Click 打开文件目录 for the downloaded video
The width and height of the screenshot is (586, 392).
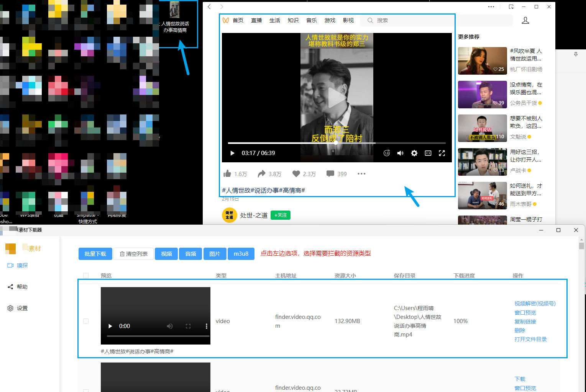coord(531,339)
